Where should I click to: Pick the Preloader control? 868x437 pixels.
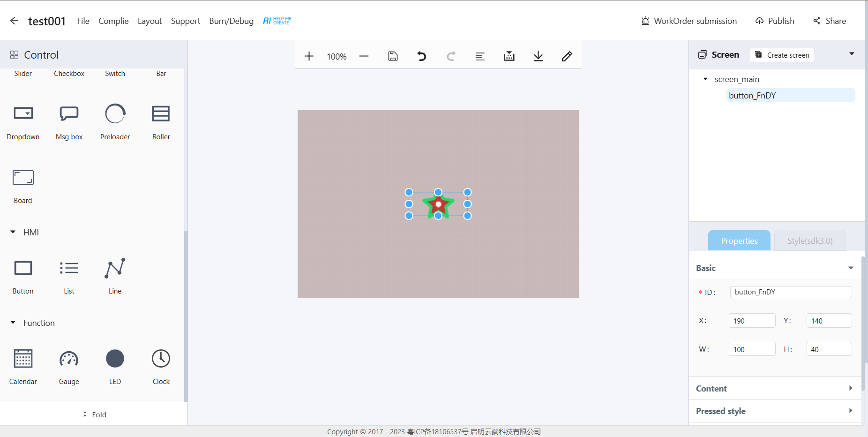click(115, 121)
